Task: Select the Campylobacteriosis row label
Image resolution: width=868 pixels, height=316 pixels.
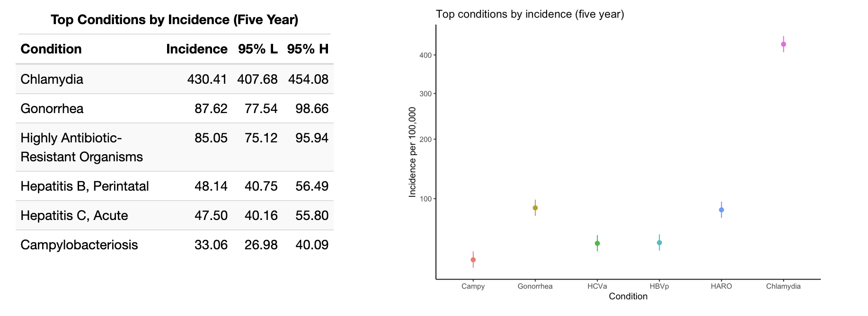Action: point(79,245)
